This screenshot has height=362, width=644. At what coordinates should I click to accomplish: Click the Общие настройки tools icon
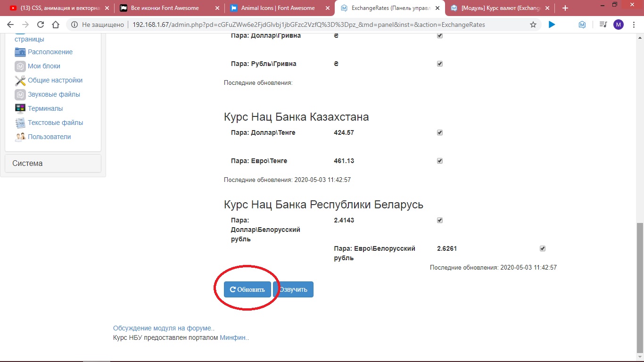pyautogui.click(x=20, y=80)
